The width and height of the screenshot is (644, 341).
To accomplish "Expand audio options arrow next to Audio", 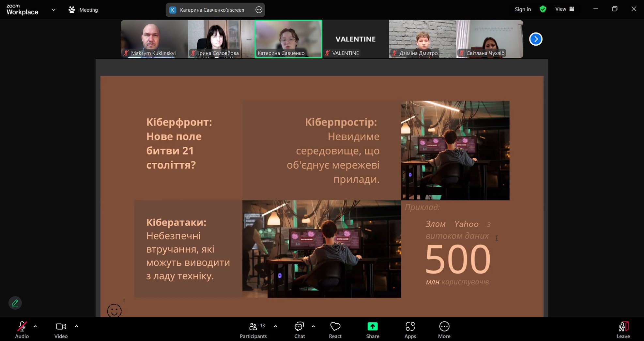I will coord(35,326).
